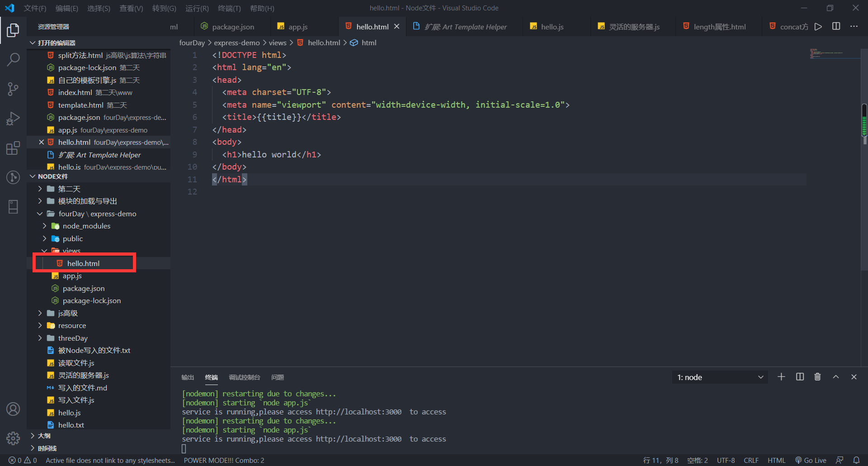Open the bottom activity bar bookmark-style icon
This screenshot has width=868, height=466.
(13, 207)
